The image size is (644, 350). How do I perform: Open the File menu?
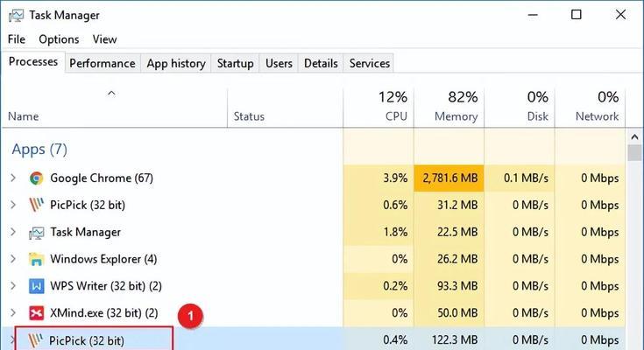[17, 39]
